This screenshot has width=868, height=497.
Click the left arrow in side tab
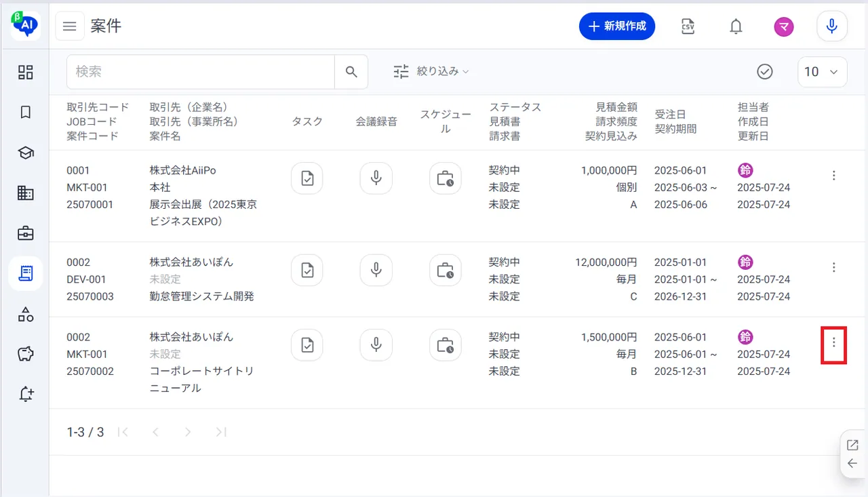point(853,464)
